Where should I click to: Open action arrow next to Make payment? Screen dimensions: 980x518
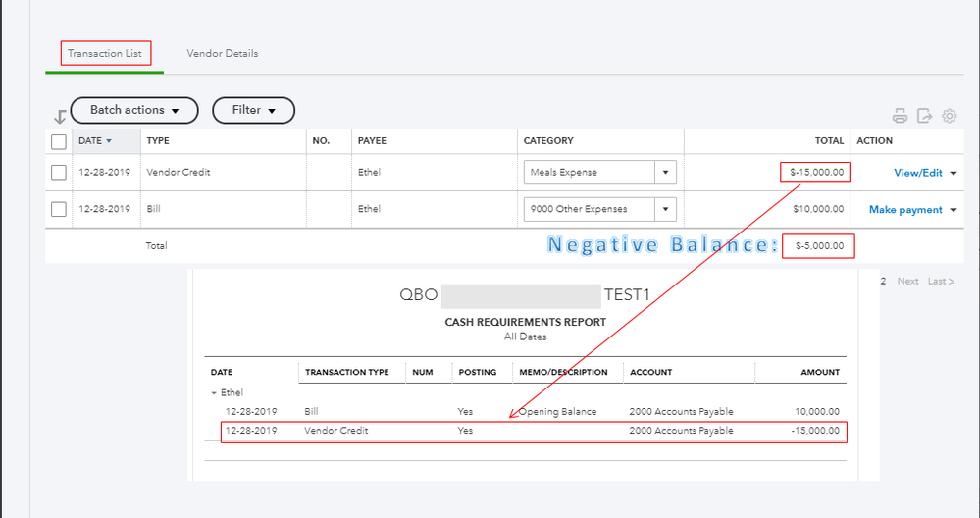pos(954,210)
